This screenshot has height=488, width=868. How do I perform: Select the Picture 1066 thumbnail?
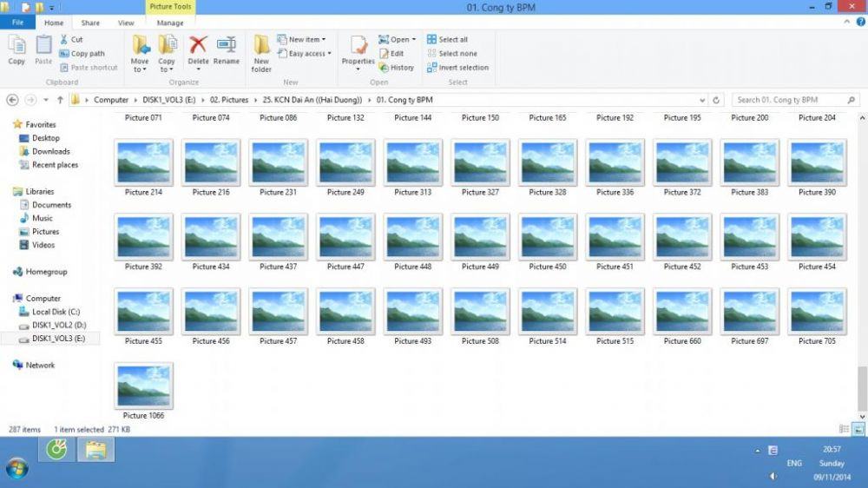[143, 386]
